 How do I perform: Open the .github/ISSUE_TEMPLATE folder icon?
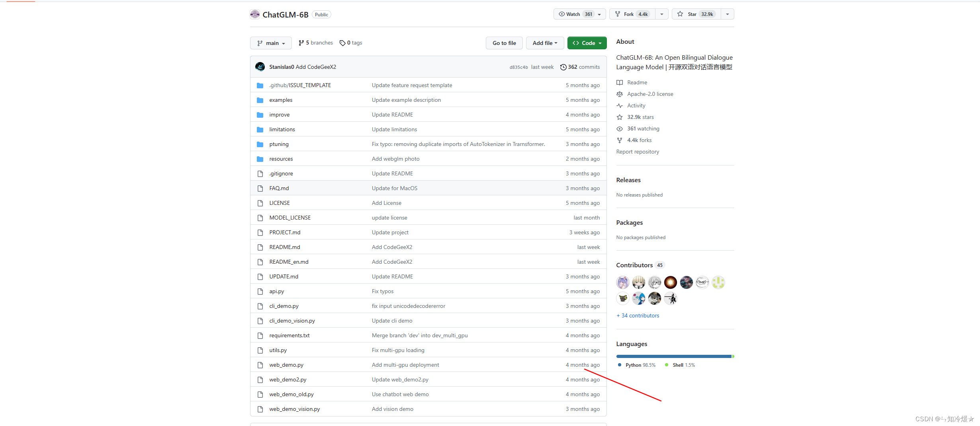[x=260, y=86]
